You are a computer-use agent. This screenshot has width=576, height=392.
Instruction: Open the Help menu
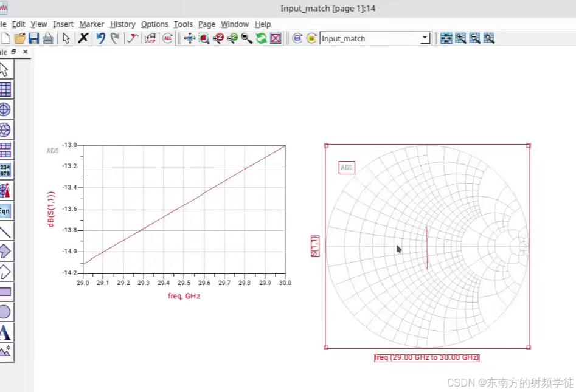263,24
